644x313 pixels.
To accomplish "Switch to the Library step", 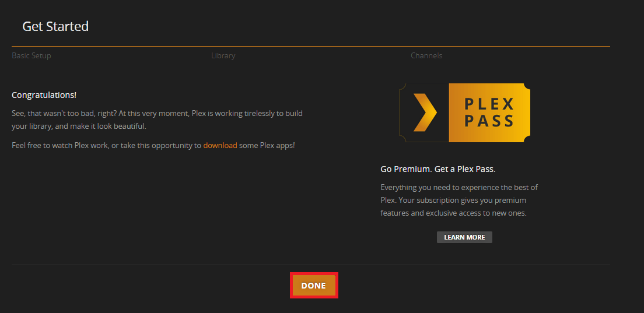I will click(x=223, y=56).
